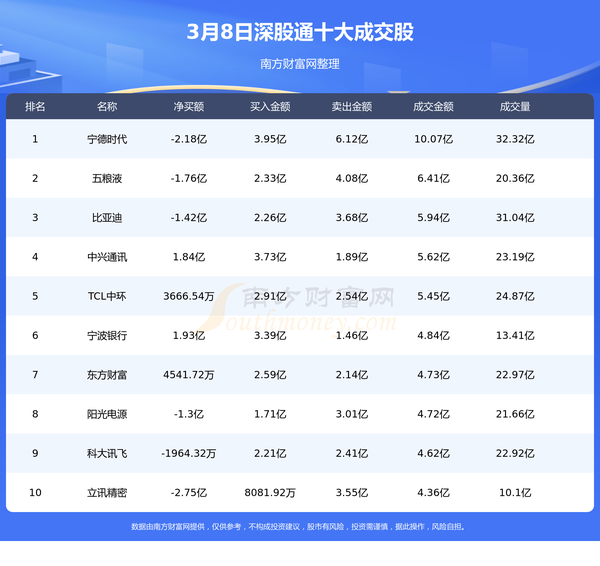Click turnover amount 5.94亿
This screenshot has width=600, height=566.
pos(433,218)
